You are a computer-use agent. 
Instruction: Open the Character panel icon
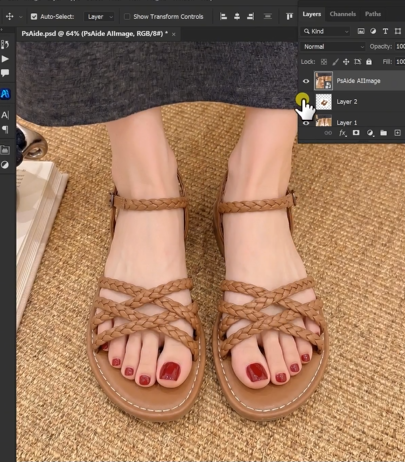pos(5,115)
